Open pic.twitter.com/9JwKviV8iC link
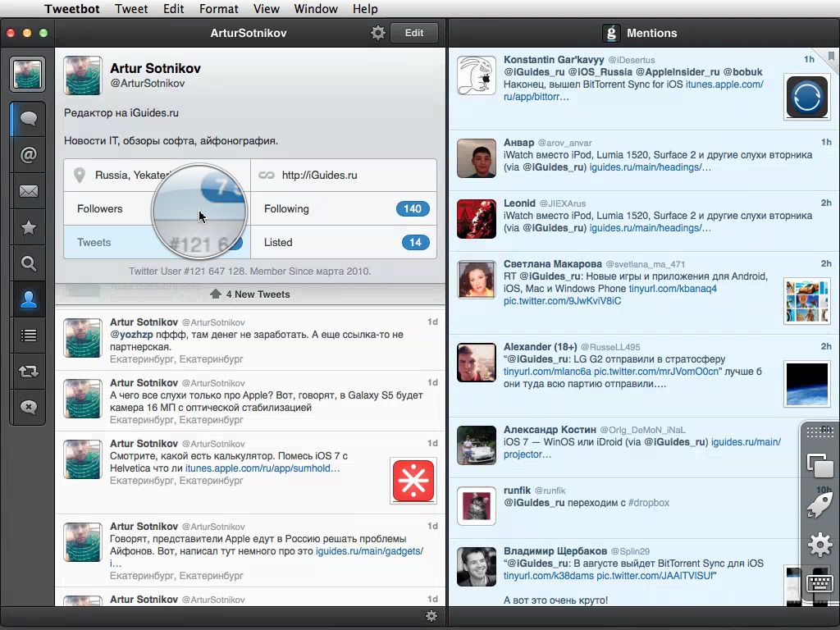 562,301
